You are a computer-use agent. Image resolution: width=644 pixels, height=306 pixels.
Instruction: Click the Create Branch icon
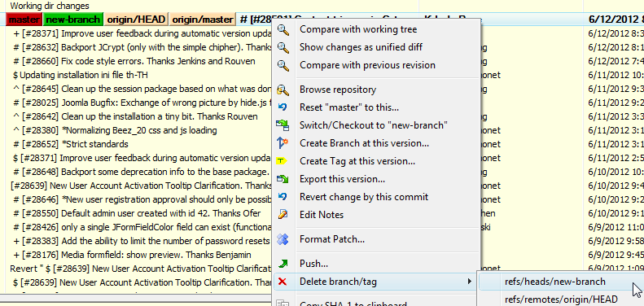click(x=283, y=143)
